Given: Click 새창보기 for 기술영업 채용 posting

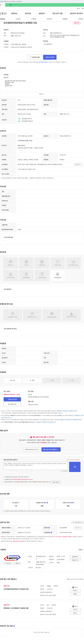Looking at the screenshot, I should 75,613.
